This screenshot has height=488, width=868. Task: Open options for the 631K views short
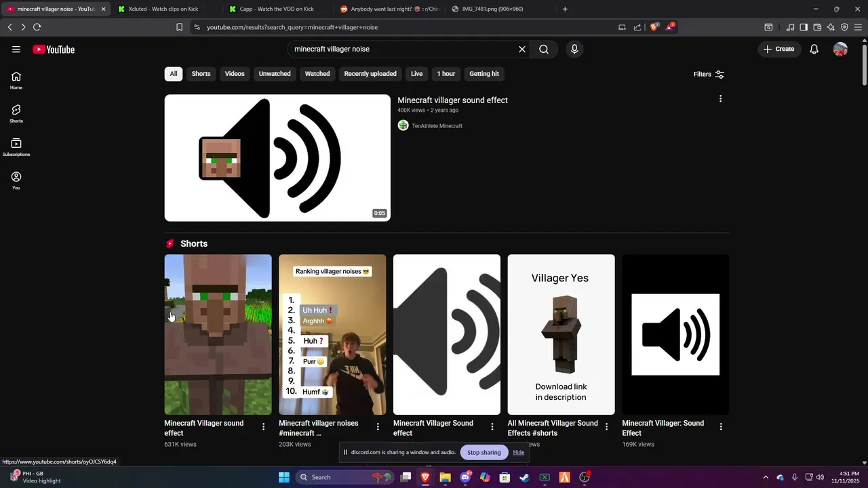click(263, 426)
